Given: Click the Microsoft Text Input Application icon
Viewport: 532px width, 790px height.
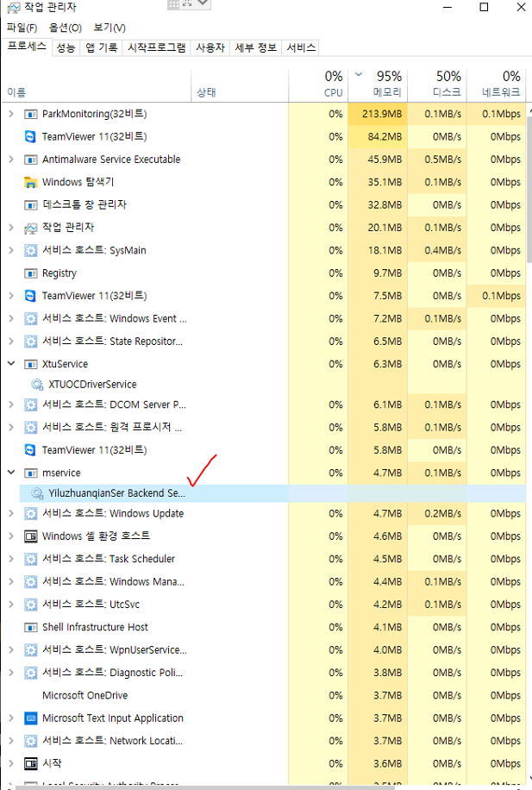Looking at the screenshot, I should point(31,718).
